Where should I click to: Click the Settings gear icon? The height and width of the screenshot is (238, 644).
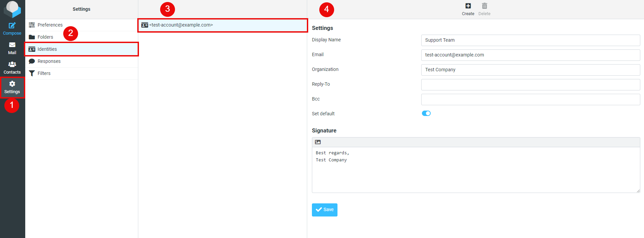[x=12, y=84]
